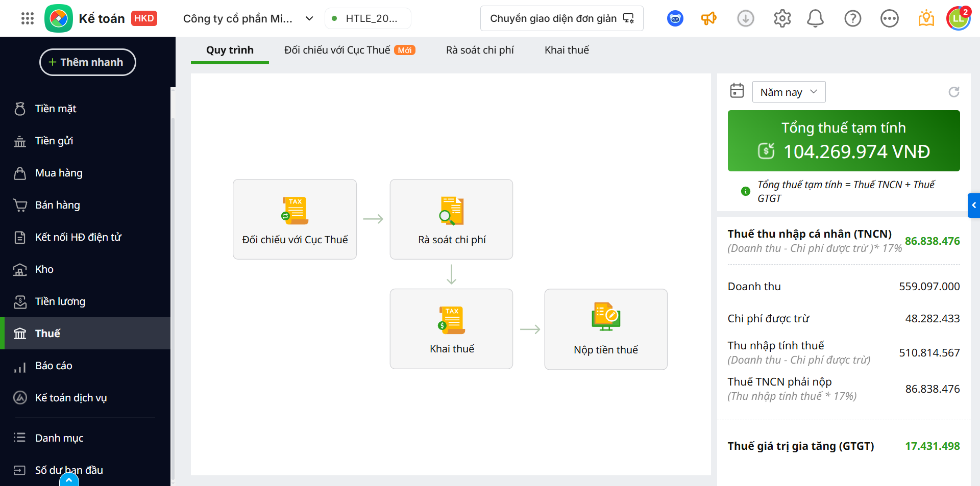Click the notification bell icon
The height and width of the screenshot is (486, 980).
click(x=815, y=19)
